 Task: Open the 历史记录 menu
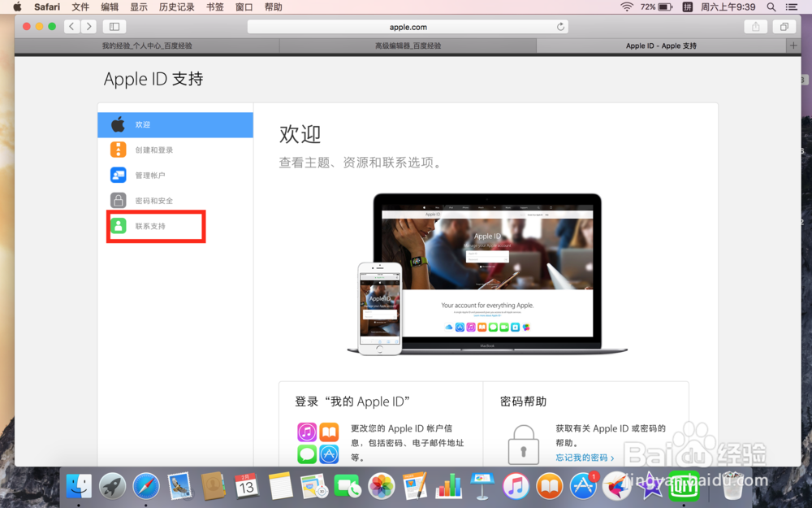click(x=176, y=7)
